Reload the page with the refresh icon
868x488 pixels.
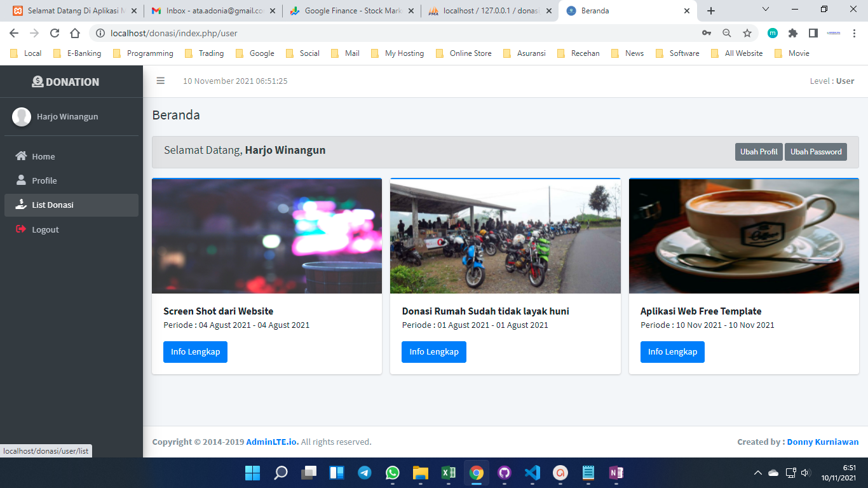[55, 33]
